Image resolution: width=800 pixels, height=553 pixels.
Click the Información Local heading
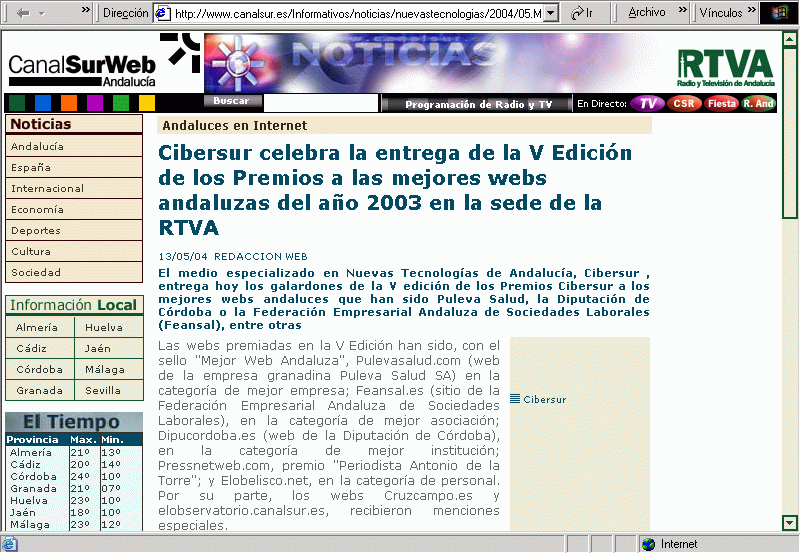click(x=74, y=305)
